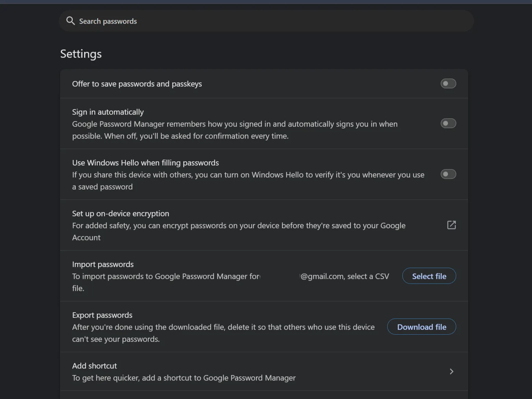The image size is (532, 399).
Task: Click the Settings page heading
Action: 81,54
